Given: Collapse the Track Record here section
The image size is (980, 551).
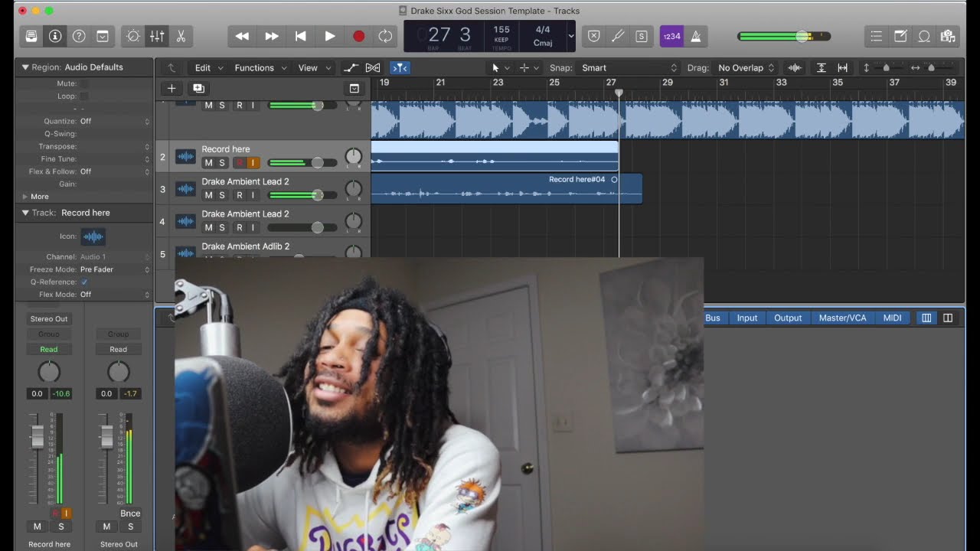Looking at the screenshot, I should click(x=25, y=213).
